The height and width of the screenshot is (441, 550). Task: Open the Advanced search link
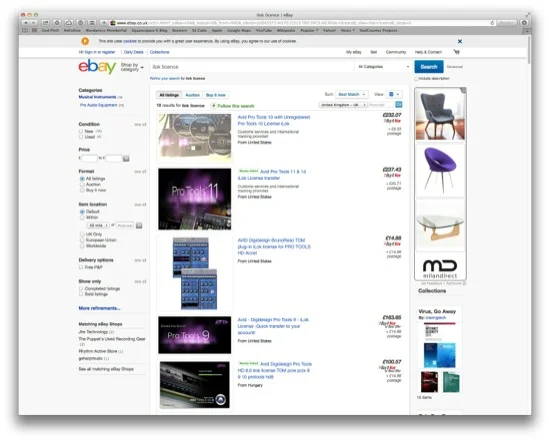(x=455, y=67)
